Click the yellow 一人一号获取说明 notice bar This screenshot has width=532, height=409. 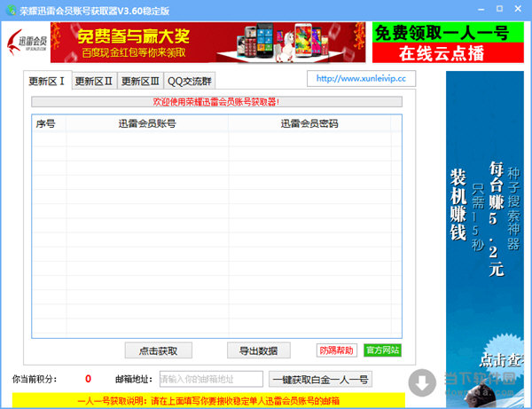[x=208, y=400]
